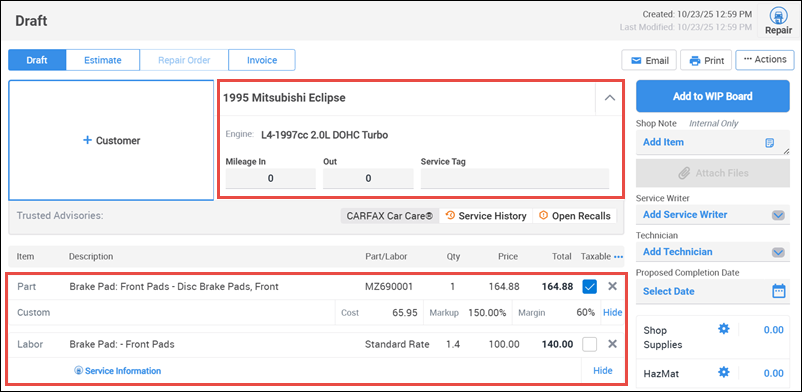Viewport: 802px width, 392px height.
Task: Click the envelope icon in Email button
Action: [x=636, y=60]
